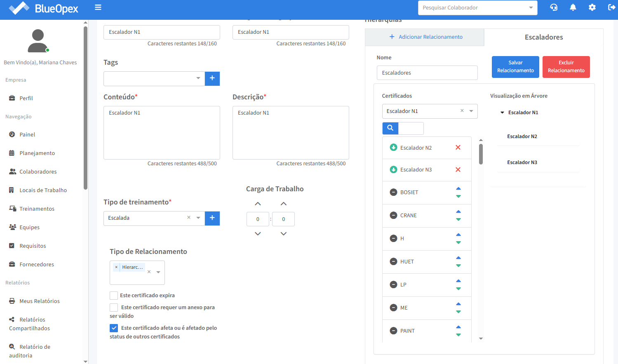Add new training type with plus button
Image resolution: width=618 pixels, height=364 pixels.
212,218
